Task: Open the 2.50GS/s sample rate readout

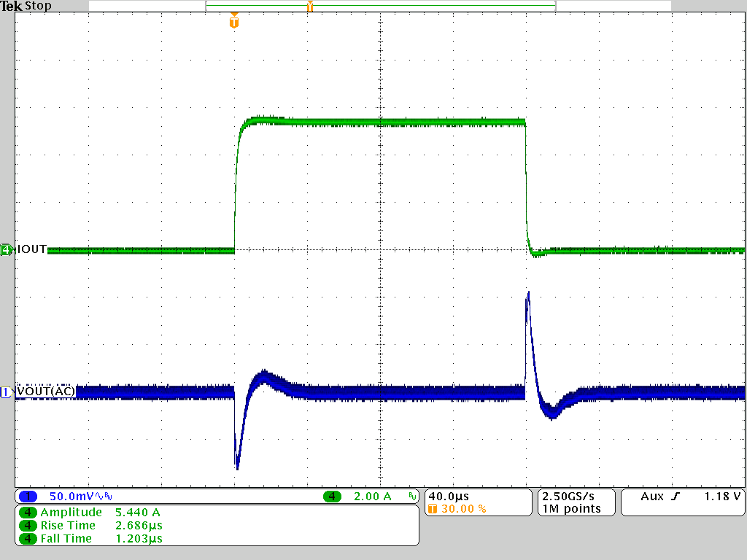Action: click(569, 495)
